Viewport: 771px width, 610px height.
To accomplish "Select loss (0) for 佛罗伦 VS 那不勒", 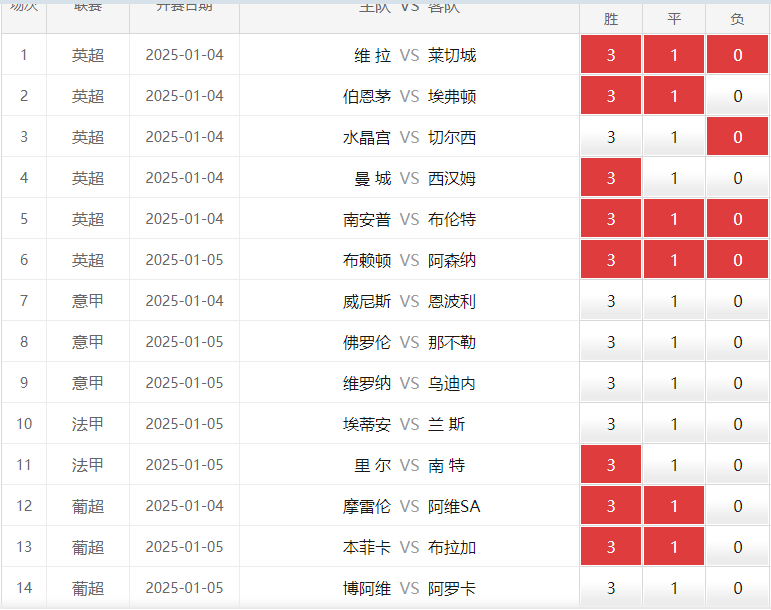I will (x=737, y=342).
